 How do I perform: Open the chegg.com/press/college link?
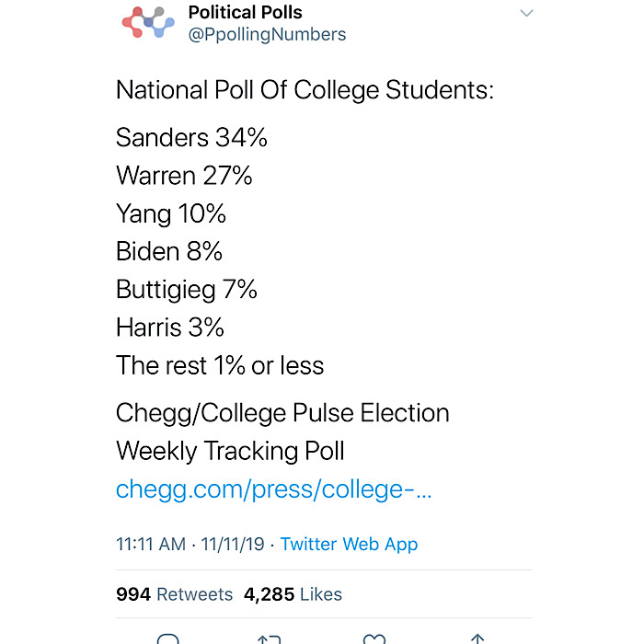(x=274, y=489)
